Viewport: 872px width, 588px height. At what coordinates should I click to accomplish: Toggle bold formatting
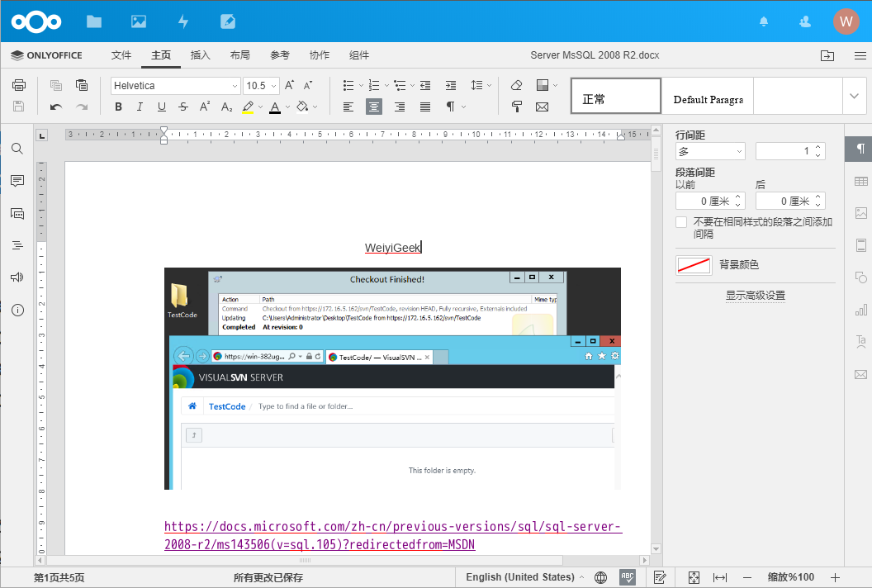118,107
